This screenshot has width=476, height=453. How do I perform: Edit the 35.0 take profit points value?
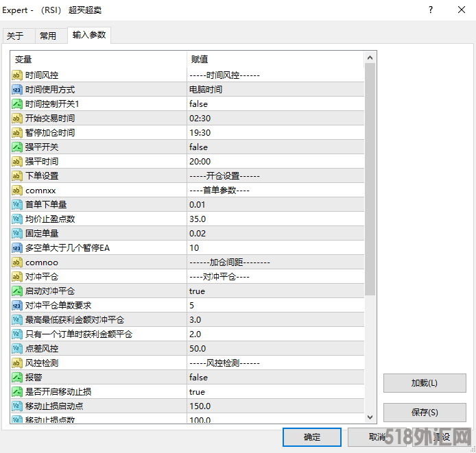pos(275,219)
